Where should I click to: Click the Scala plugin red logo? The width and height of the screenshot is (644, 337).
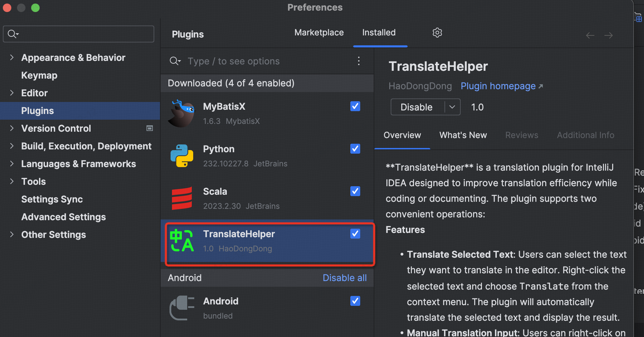(x=182, y=198)
